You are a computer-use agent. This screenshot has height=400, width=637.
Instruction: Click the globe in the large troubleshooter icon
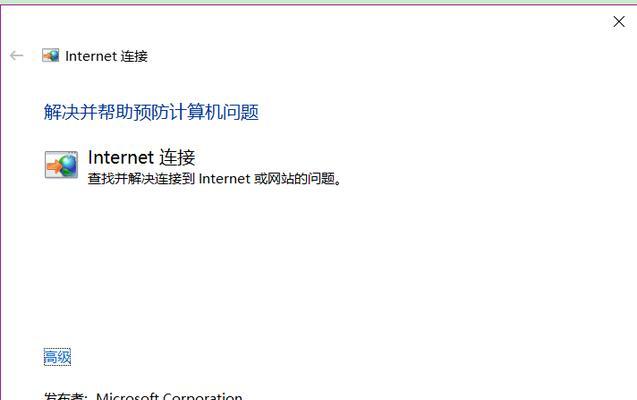tap(68, 166)
